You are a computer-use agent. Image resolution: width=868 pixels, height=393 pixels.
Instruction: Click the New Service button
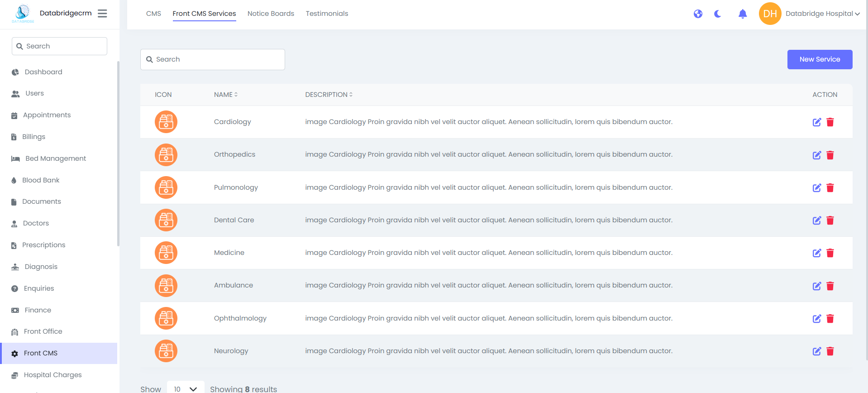(x=820, y=59)
